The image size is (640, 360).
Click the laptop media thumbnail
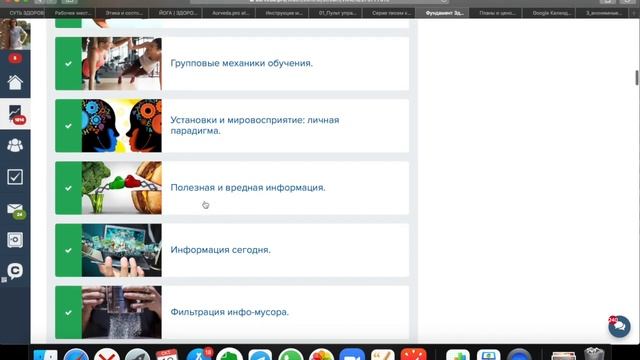point(122,250)
